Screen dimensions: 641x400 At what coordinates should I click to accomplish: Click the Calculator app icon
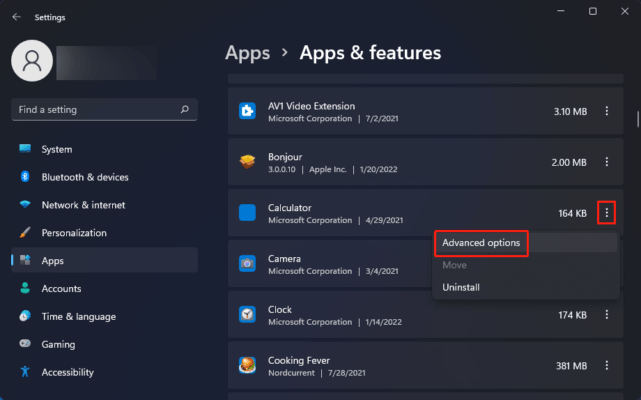pyautogui.click(x=247, y=213)
